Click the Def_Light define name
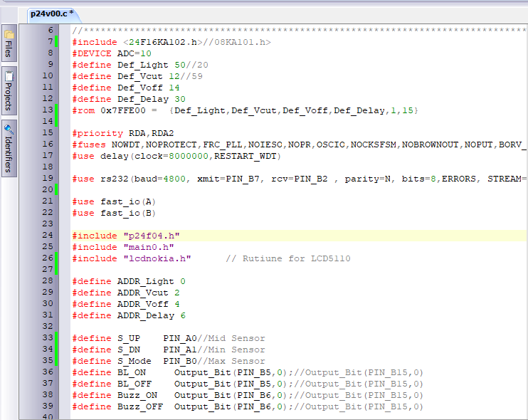Viewport: 528px width, 420px height. 143,65
